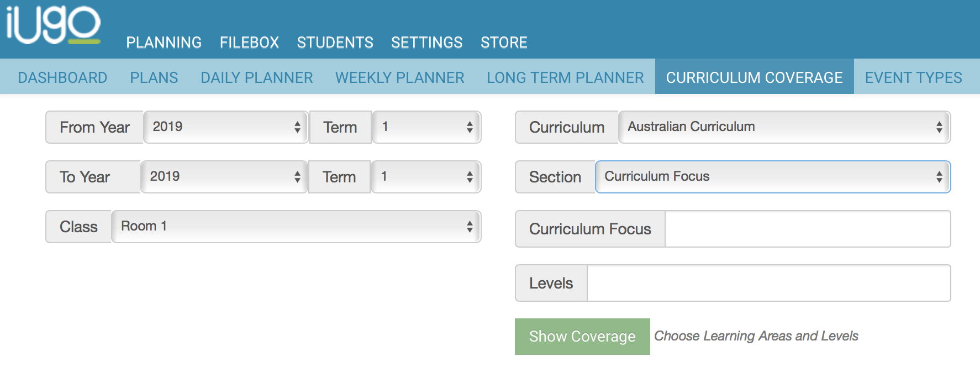This screenshot has height=388, width=980.
Task: Click the iUgo logo
Action: click(53, 25)
